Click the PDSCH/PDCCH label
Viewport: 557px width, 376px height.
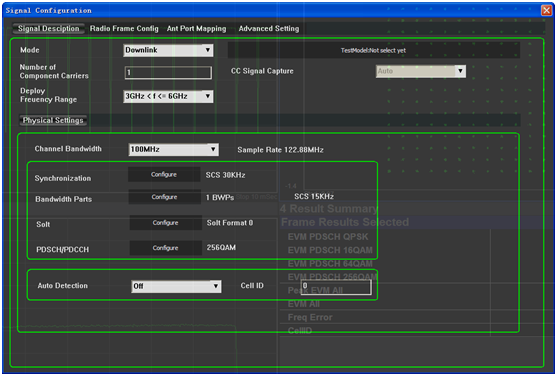(x=63, y=249)
